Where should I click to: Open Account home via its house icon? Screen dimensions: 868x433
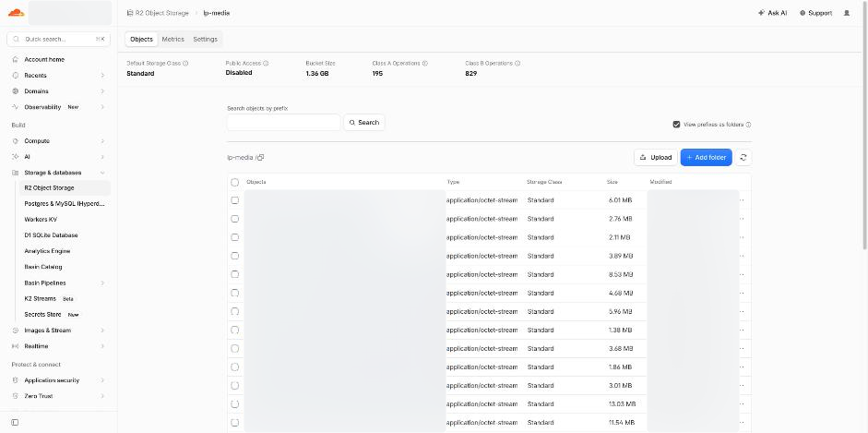coord(15,59)
